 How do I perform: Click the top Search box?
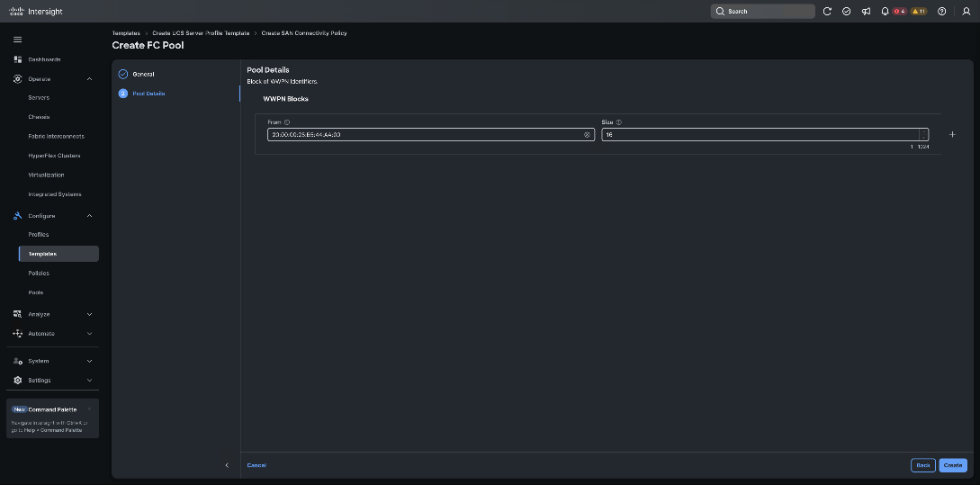(762, 12)
